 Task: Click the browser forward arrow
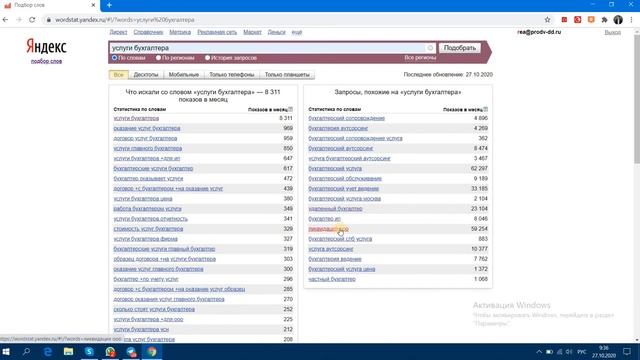coord(19,20)
